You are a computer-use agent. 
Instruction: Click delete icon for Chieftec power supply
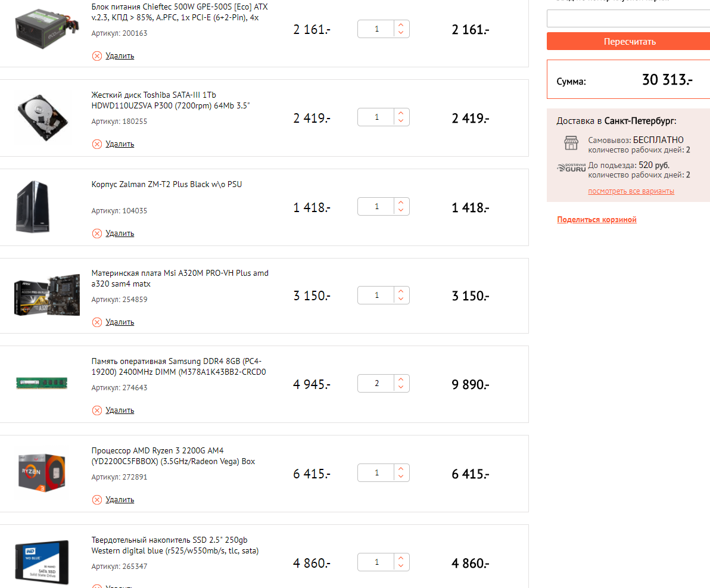(x=97, y=56)
